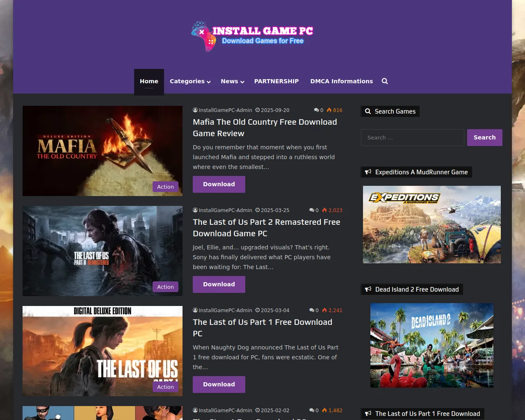Click Action tag on Last of Us Part II thumbnail
The width and height of the screenshot is (525, 420).
pyautogui.click(x=165, y=287)
